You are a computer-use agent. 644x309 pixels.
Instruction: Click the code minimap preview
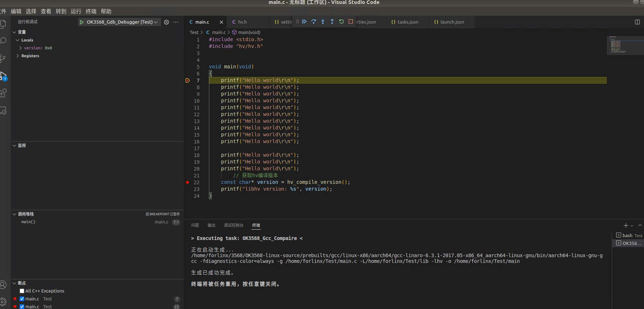click(625, 45)
